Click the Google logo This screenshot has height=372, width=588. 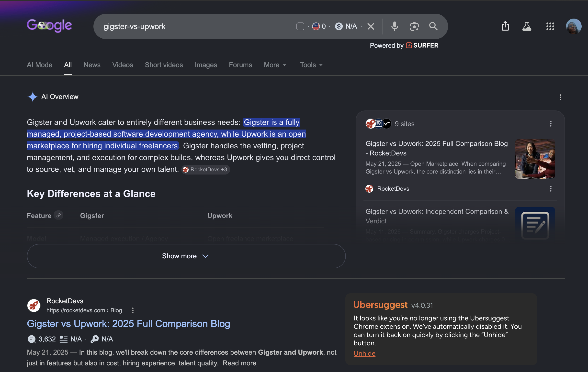[x=49, y=26]
